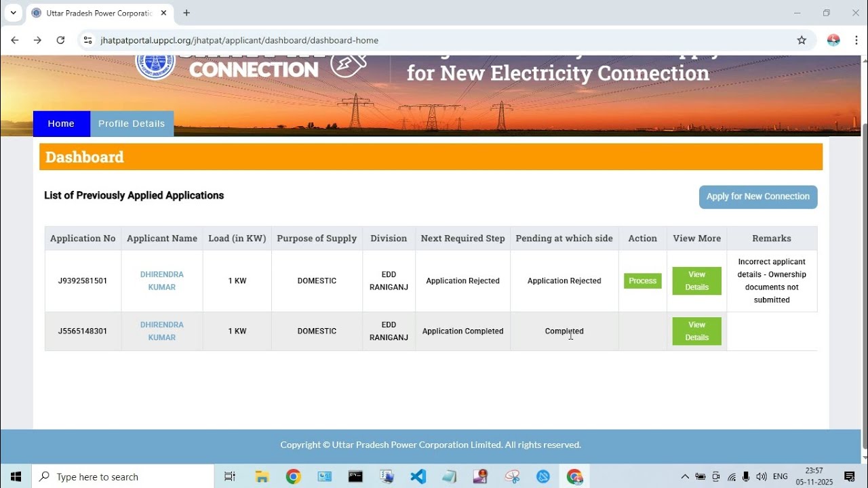Viewport: 868px width, 488px height.
Task: Open Google Chrome from taskbar
Action: [x=293, y=476]
